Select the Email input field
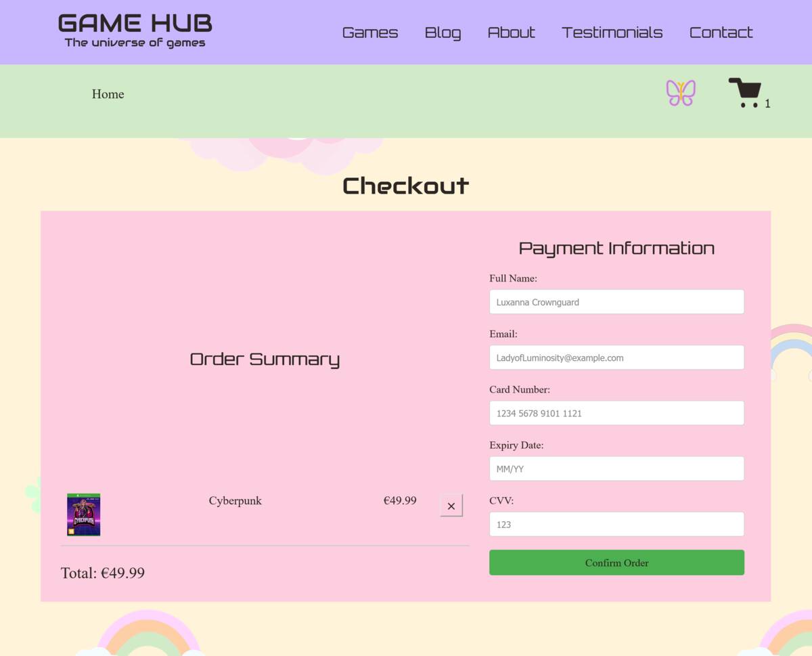 (616, 357)
